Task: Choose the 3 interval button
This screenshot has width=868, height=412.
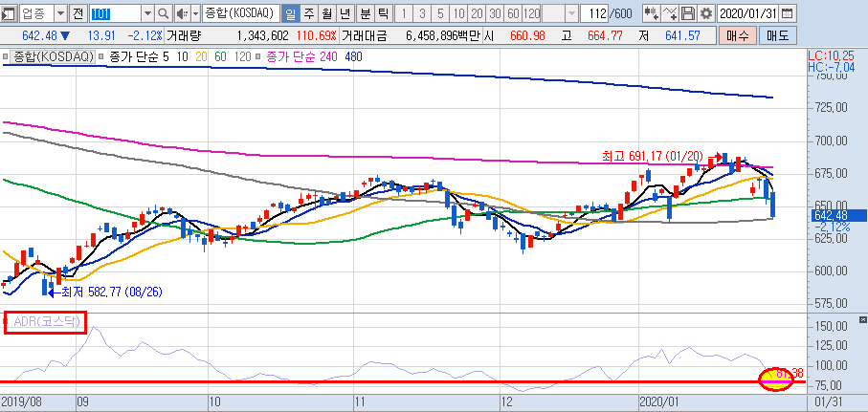Action: click(422, 12)
